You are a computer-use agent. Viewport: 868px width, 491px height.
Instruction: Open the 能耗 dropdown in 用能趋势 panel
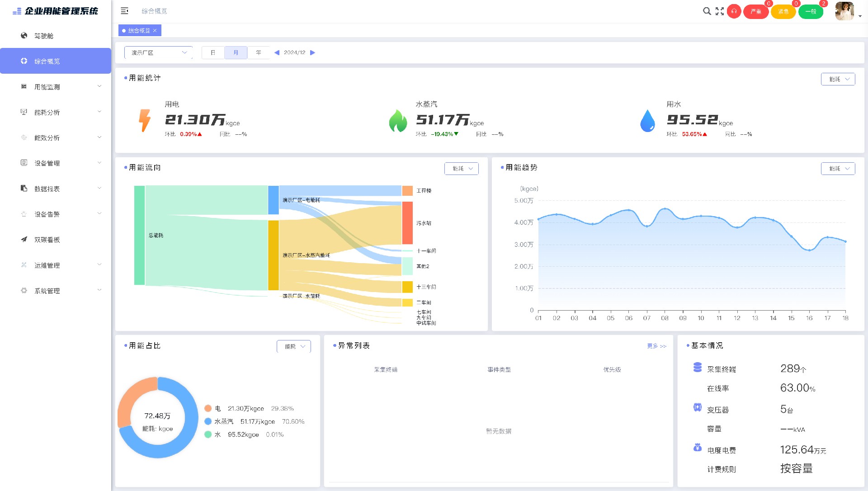(x=838, y=169)
